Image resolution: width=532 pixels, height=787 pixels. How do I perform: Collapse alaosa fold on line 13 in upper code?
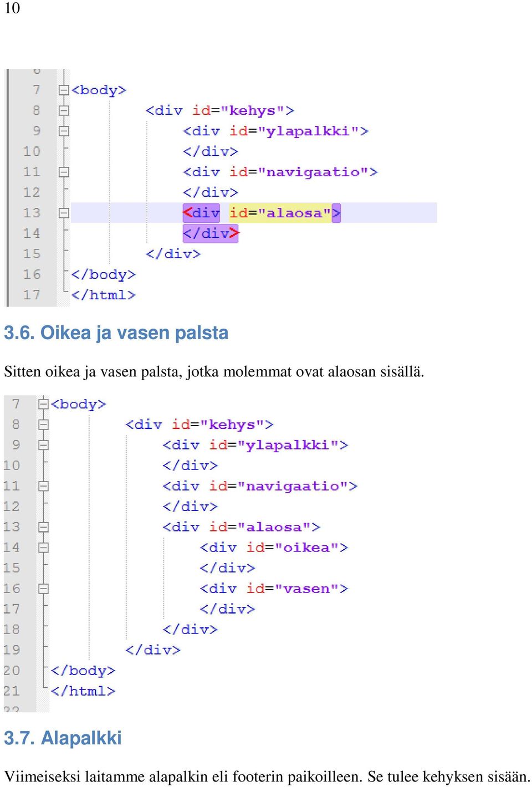coord(64,213)
